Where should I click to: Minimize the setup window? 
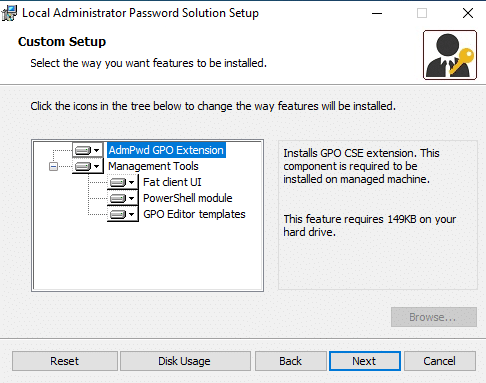(x=377, y=13)
